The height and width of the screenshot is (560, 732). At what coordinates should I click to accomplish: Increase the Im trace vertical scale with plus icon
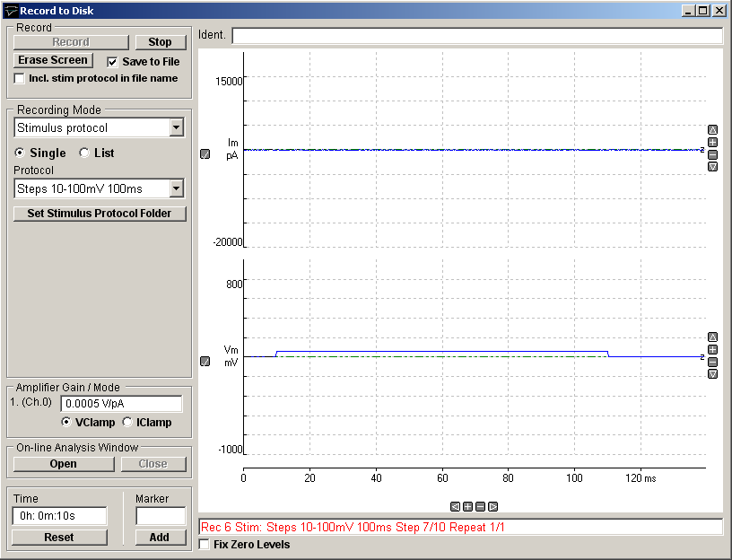coord(712,142)
